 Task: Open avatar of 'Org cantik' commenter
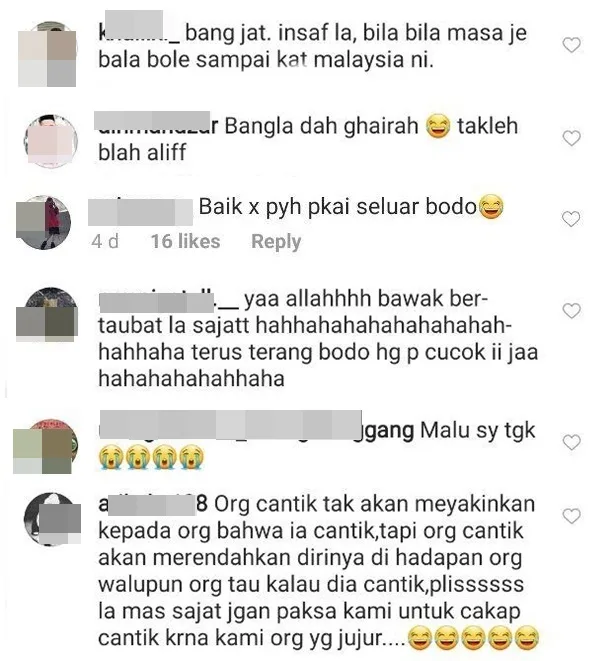[52, 519]
